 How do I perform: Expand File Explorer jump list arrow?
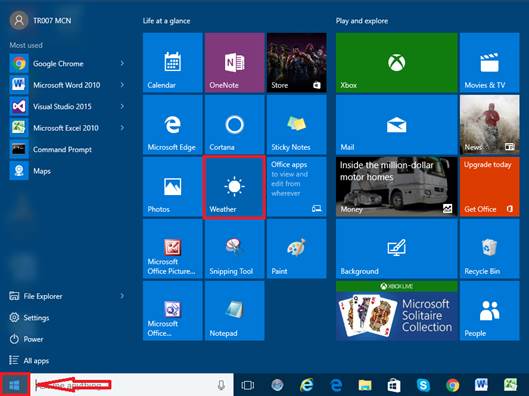tap(122, 296)
